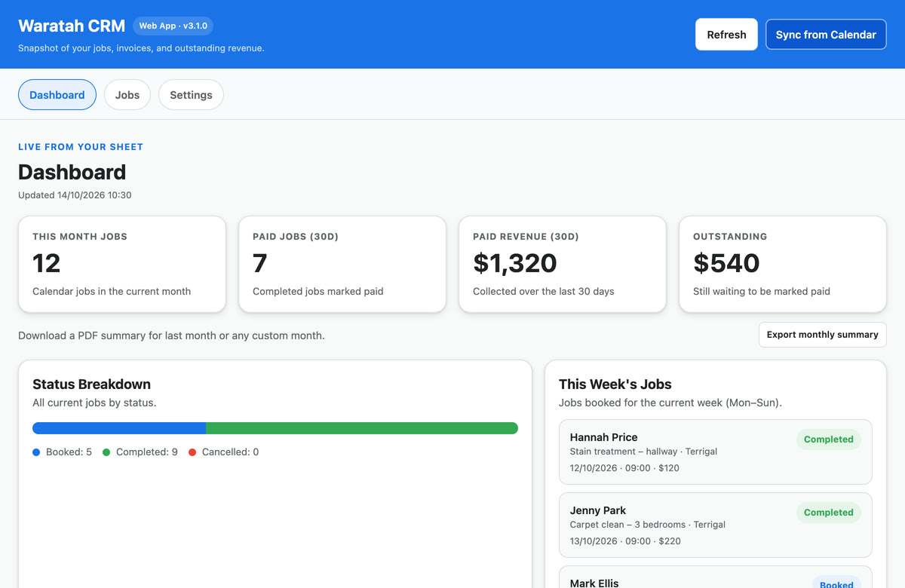Click the green Completed bar segment
The image size is (905, 588).
362,428
